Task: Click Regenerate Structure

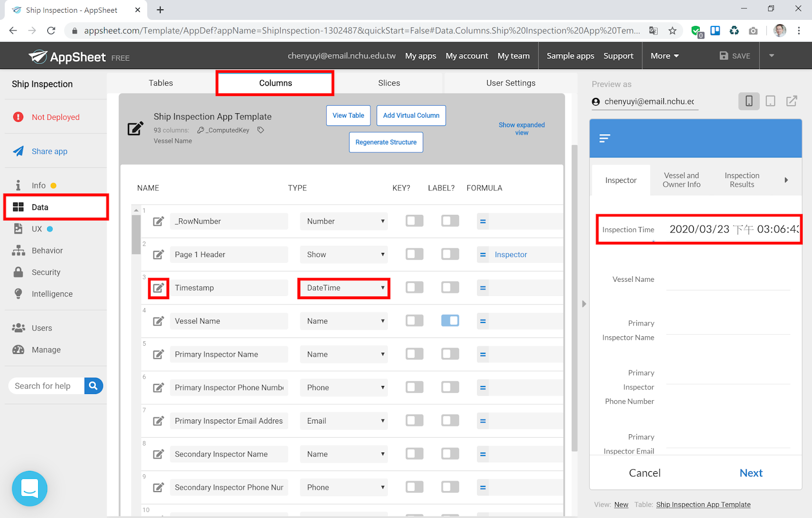Action: tap(386, 142)
